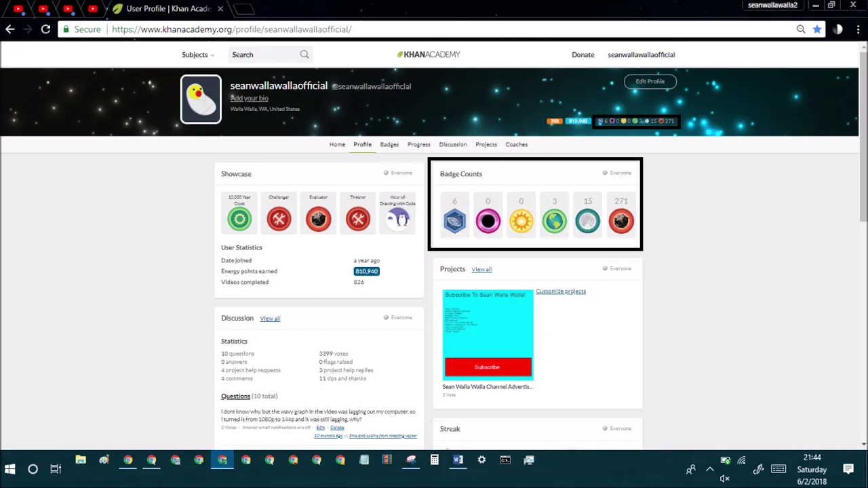This screenshot has height=488, width=868.
Task: Click the Add your bio link
Action: 249,98
